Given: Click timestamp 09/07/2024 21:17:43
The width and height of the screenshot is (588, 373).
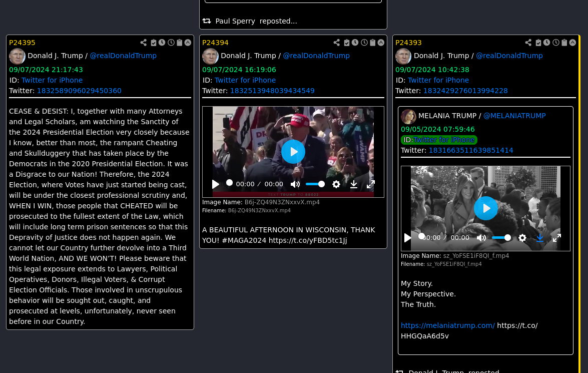Looking at the screenshot, I should point(46,70).
